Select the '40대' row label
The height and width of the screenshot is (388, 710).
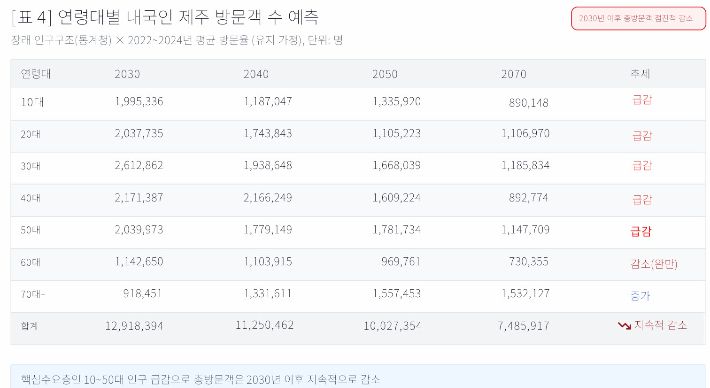click(x=30, y=198)
